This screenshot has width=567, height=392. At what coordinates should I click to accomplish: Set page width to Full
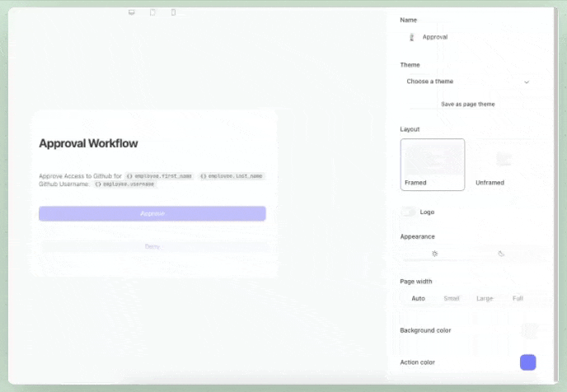(518, 298)
